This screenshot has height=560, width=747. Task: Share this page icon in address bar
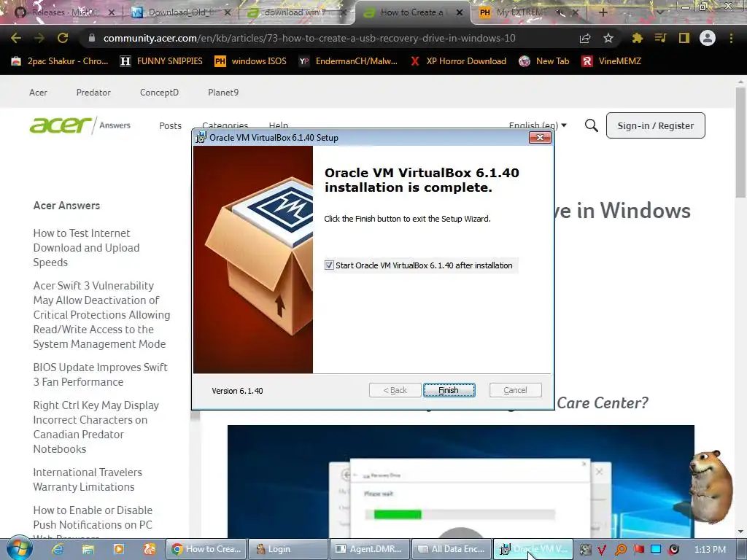point(585,38)
